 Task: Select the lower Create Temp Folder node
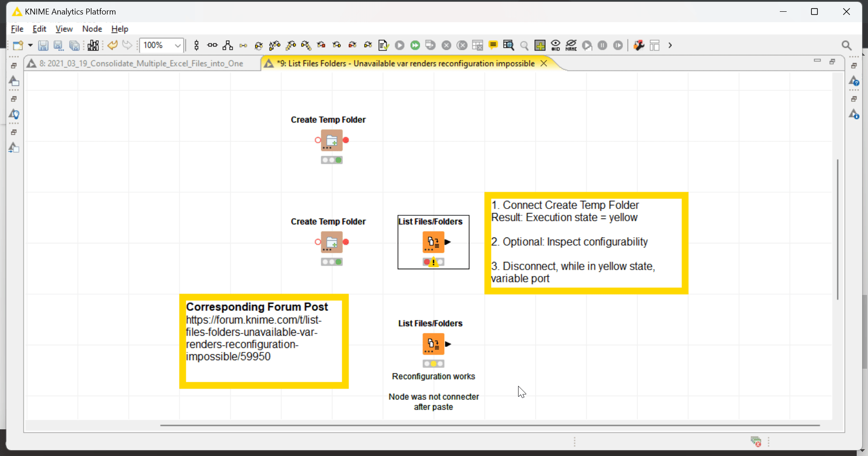pos(332,242)
